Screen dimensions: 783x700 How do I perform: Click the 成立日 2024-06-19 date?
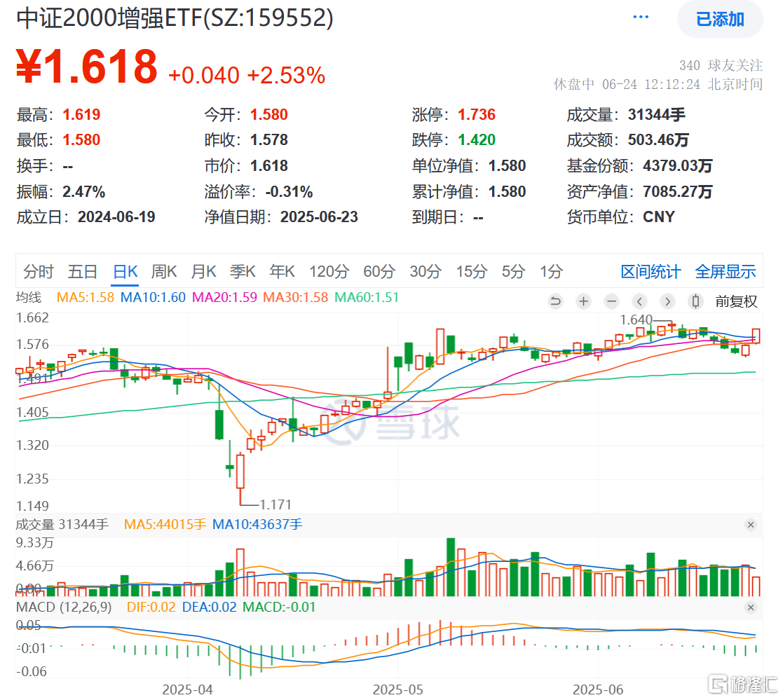pos(116,217)
